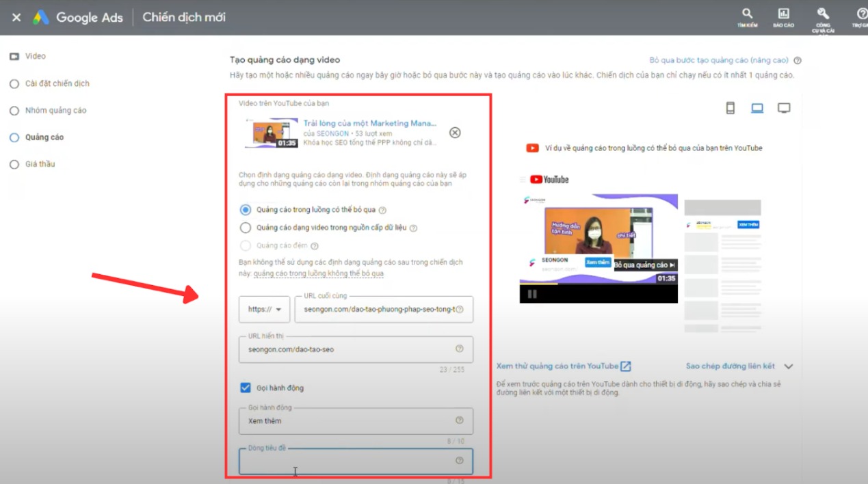868x484 pixels.
Task: Select the Quảng cáo step in sidebar
Action: [41, 137]
